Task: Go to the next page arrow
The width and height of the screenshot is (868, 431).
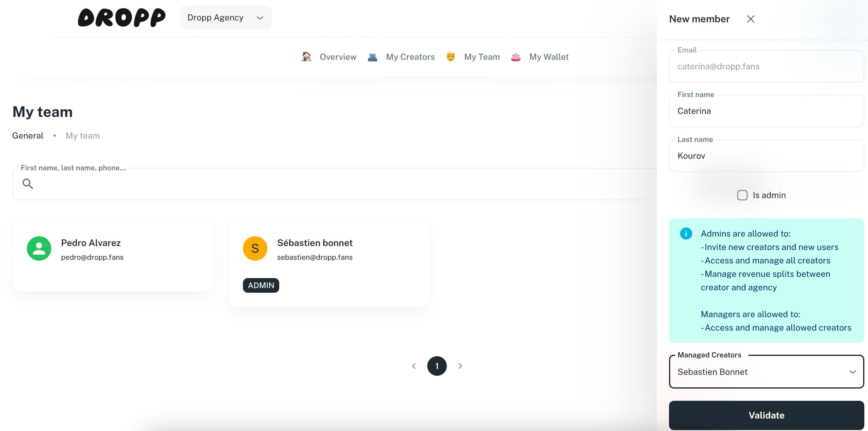Action: pyautogui.click(x=460, y=366)
